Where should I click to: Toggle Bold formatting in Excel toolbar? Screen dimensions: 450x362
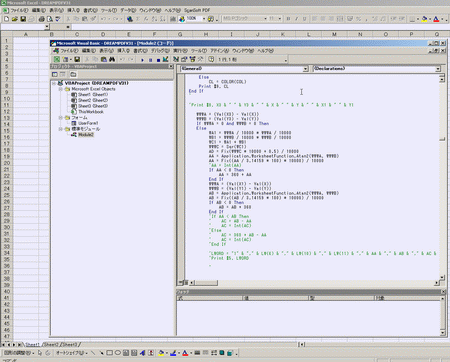[x=288, y=19]
